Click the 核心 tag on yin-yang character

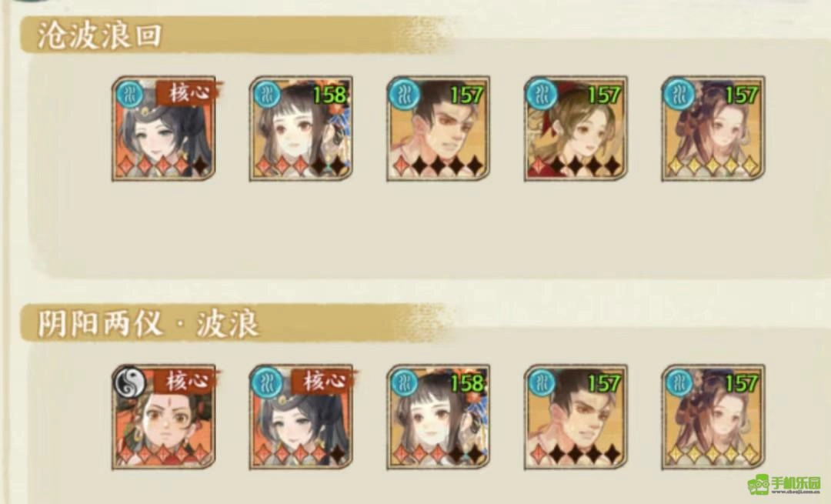click(x=186, y=382)
